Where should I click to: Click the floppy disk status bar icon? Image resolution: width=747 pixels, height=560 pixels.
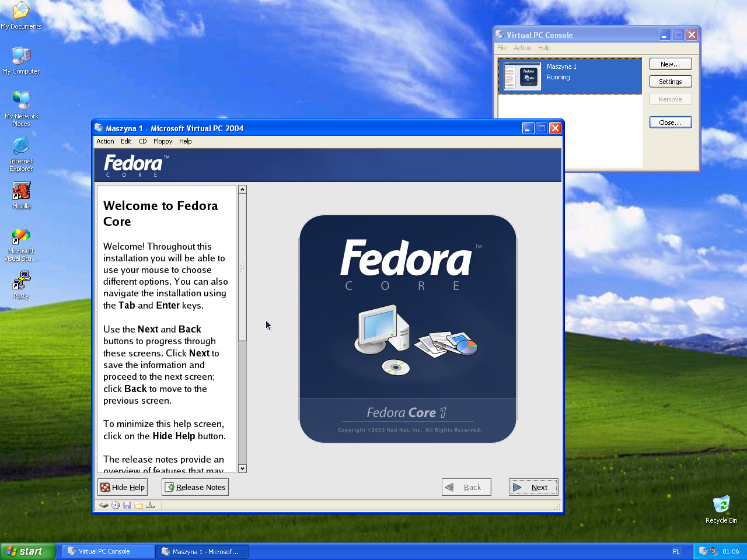[127, 505]
